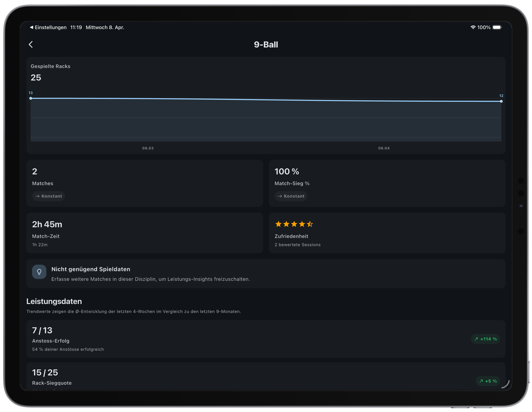Tap the 08.03 date axis label
This screenshot has height=412, width=532.
click(148, 148)
